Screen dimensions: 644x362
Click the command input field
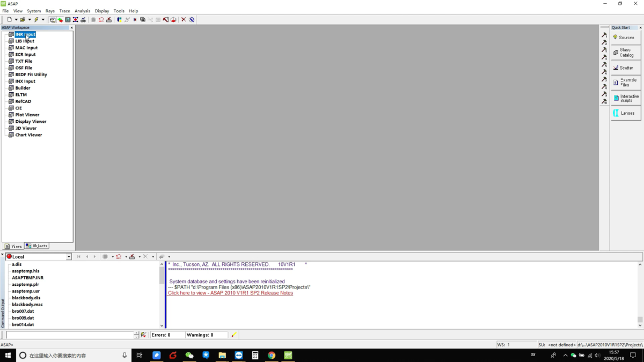pyautogui.click(x=69, y=335)
